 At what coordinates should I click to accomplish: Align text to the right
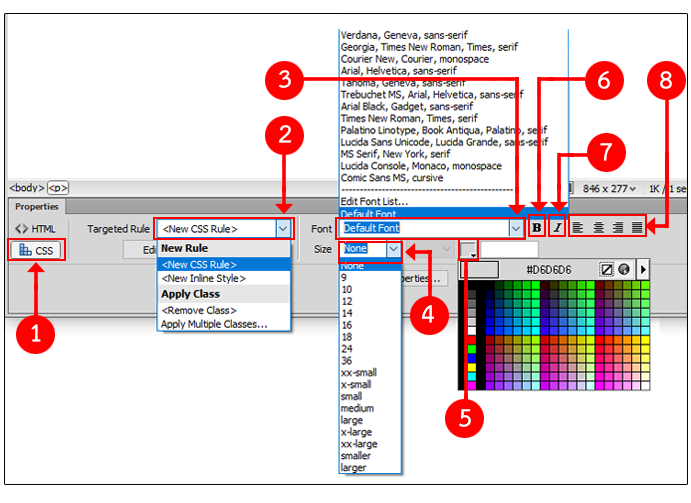pos(618,228)
